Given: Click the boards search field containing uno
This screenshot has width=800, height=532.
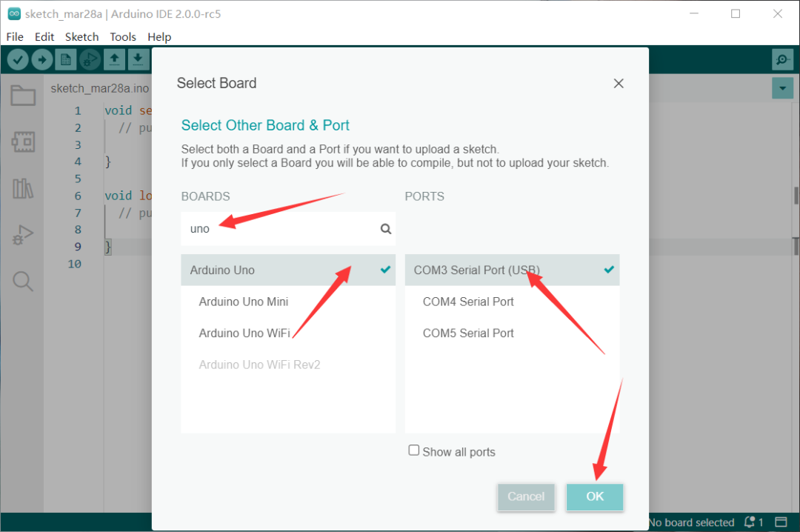Looking at the screenshot, I should (288, 229).
